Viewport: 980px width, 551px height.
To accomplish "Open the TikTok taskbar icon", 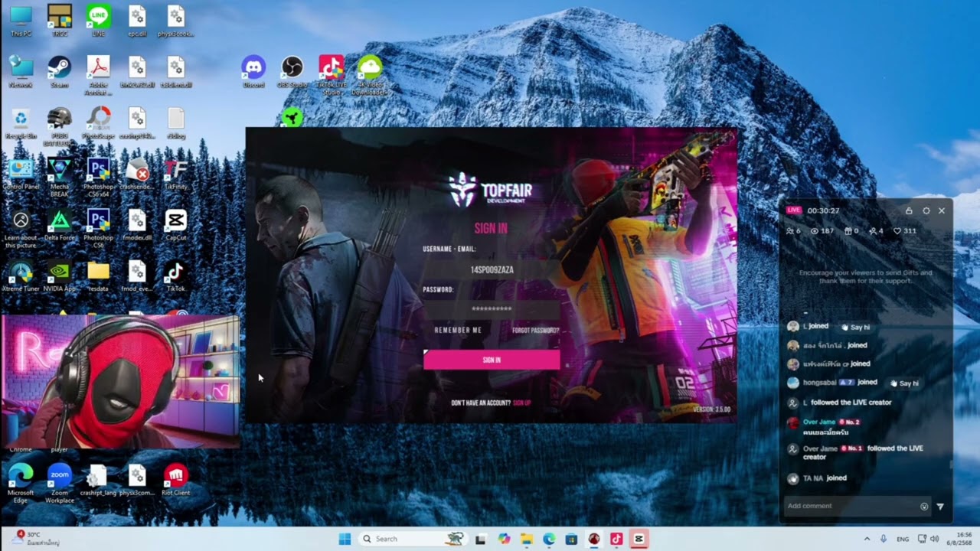I will tap(616, 539).
